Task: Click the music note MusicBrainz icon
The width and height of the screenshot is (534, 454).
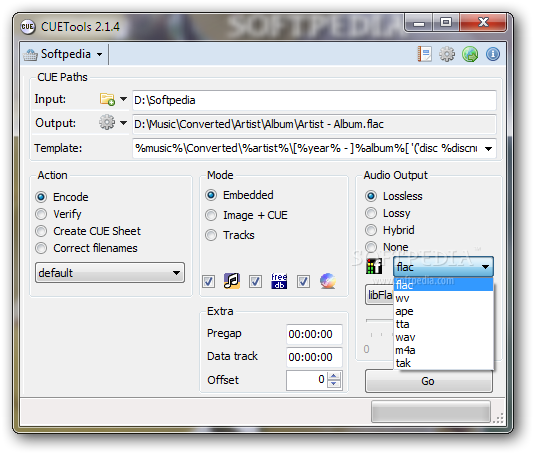Action: [232, 281]
